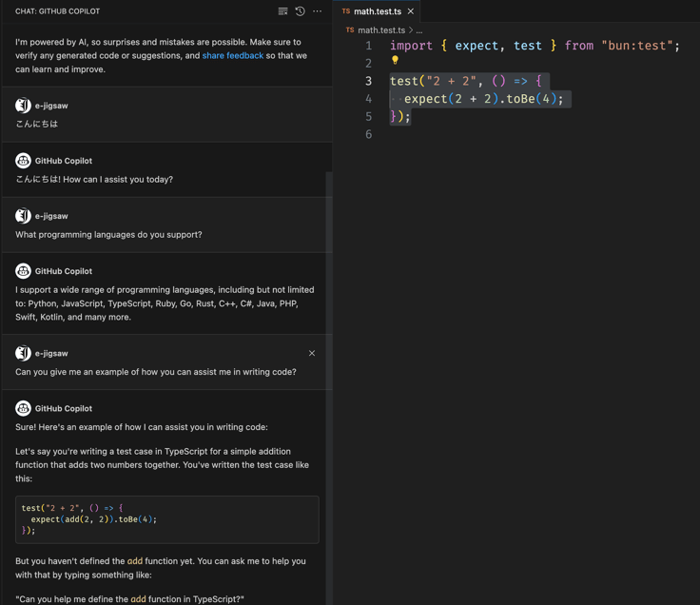The width and height of the screenshot is (700, 605).
Task: Click line number 3 in the gutter
Action: tap(369, 81)
